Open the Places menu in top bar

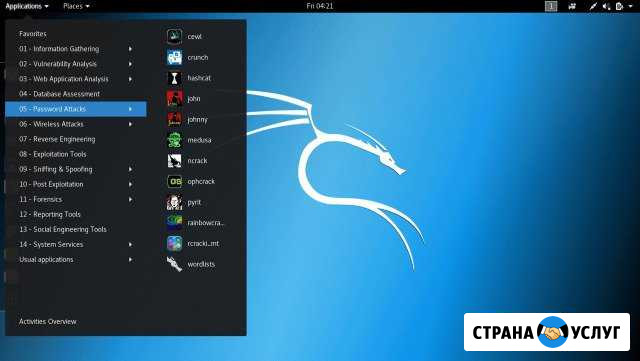76,6
